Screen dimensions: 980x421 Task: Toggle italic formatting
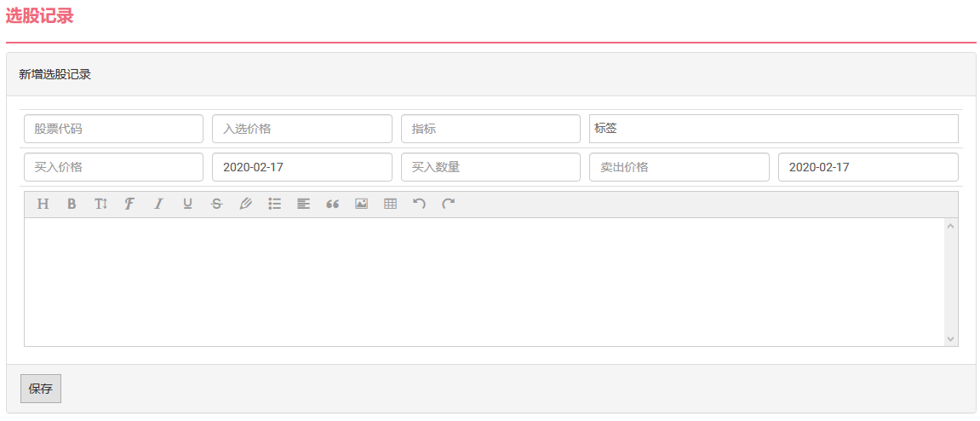[158, 204]
